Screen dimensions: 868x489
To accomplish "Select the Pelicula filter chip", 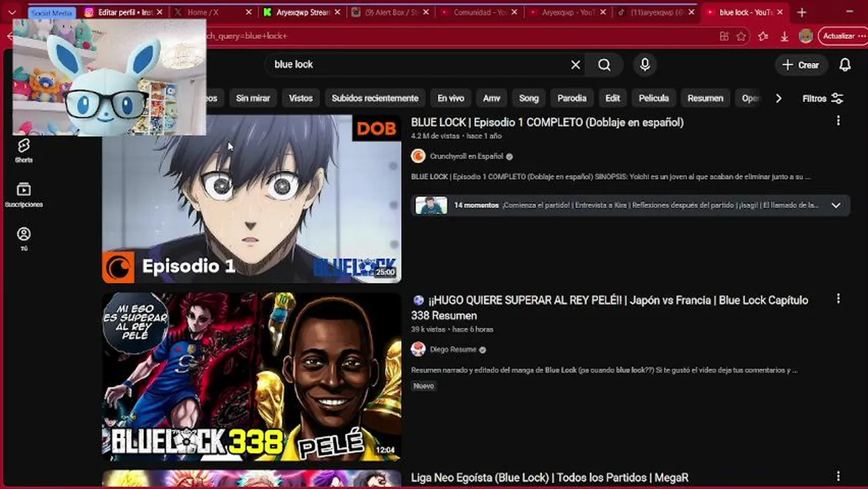I will [654, 98].
